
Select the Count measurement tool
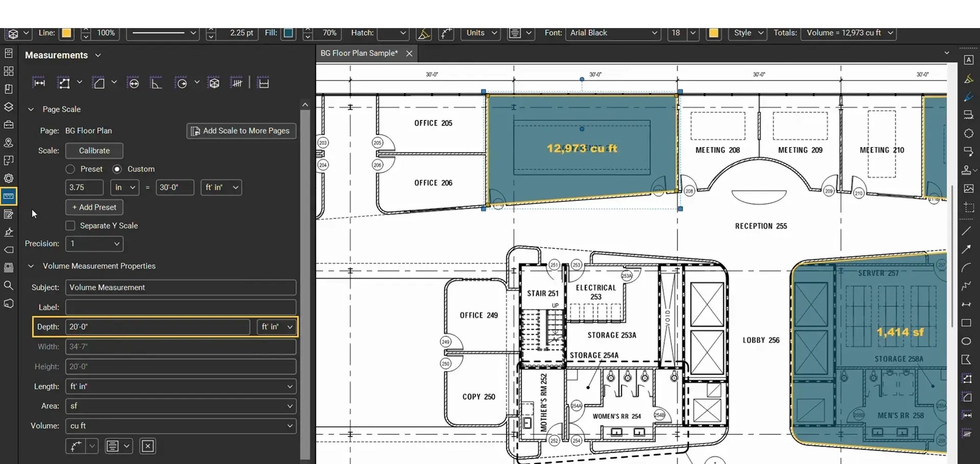(x=236, y=83)
